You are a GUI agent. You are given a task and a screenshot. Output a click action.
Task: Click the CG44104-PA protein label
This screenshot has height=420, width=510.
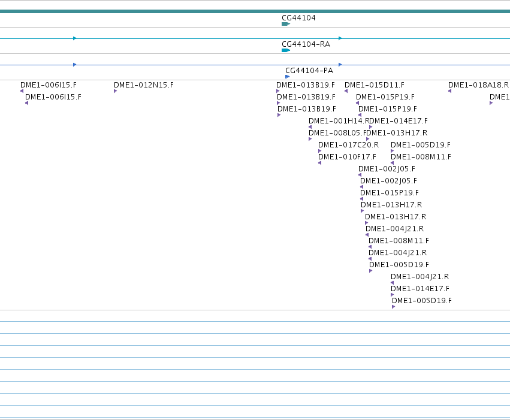(309, 71)
